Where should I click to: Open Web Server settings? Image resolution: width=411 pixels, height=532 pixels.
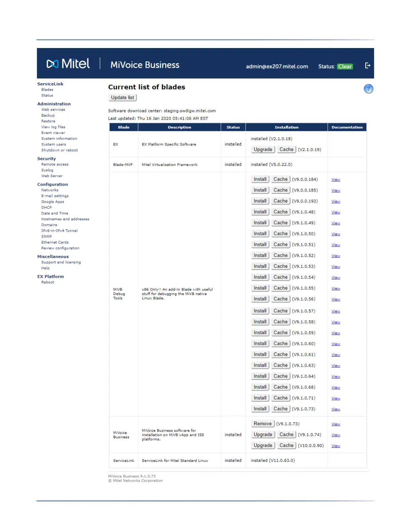pyautogui.click(x=52, y=176)
